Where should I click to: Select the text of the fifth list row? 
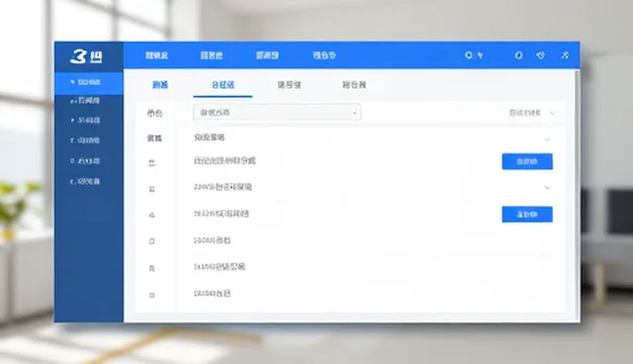point(212,240)
